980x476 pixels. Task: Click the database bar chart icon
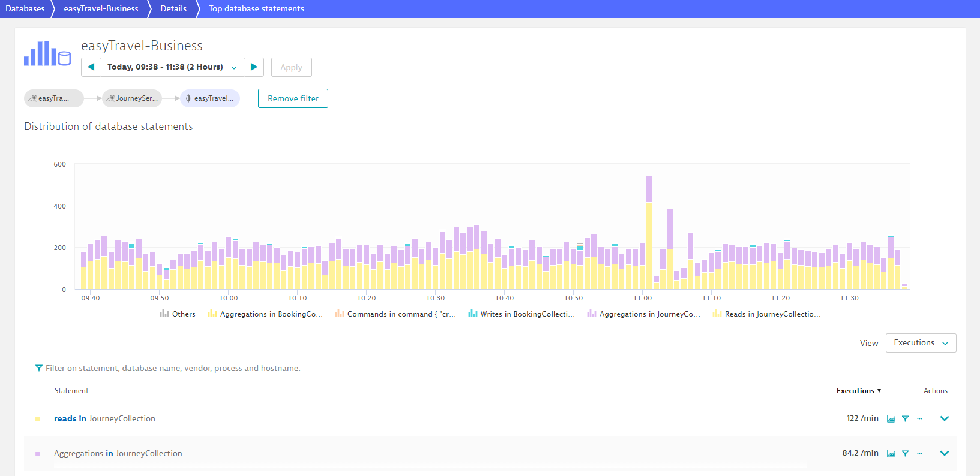47,53
